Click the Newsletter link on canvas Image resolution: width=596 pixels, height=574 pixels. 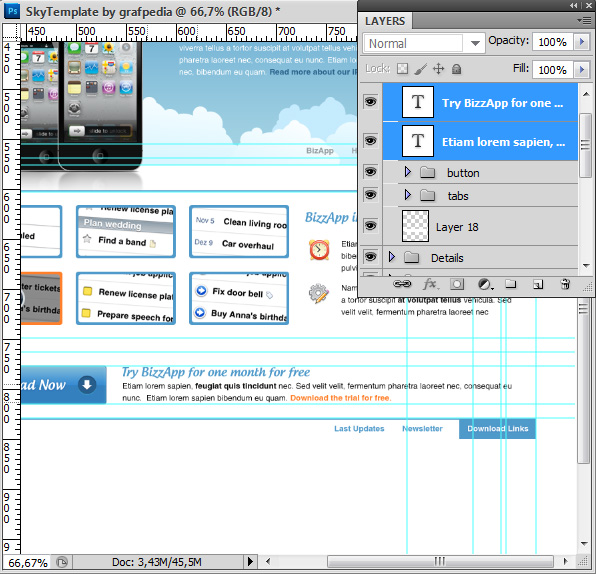[x=422, y=428]
